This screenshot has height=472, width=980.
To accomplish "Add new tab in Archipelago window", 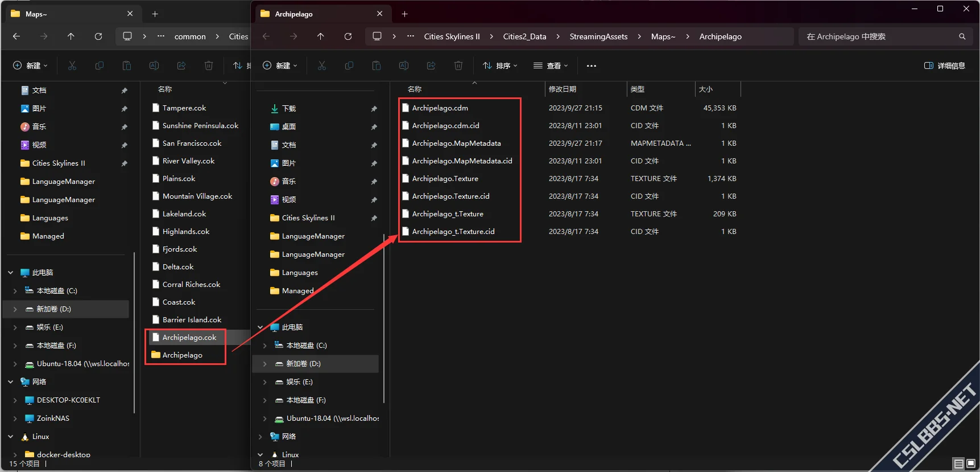I will [x=405, y=14].
